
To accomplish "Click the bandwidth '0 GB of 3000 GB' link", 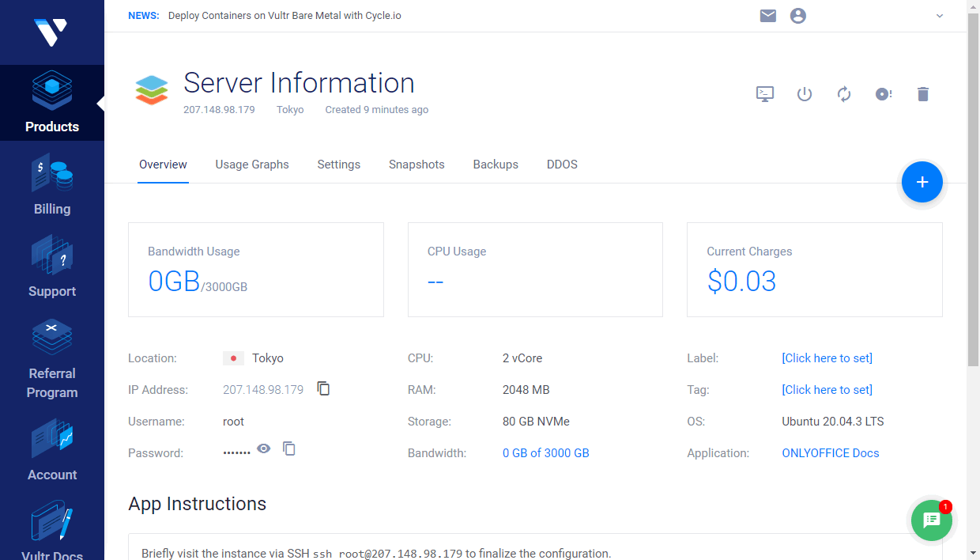I will tap(545, 452).
